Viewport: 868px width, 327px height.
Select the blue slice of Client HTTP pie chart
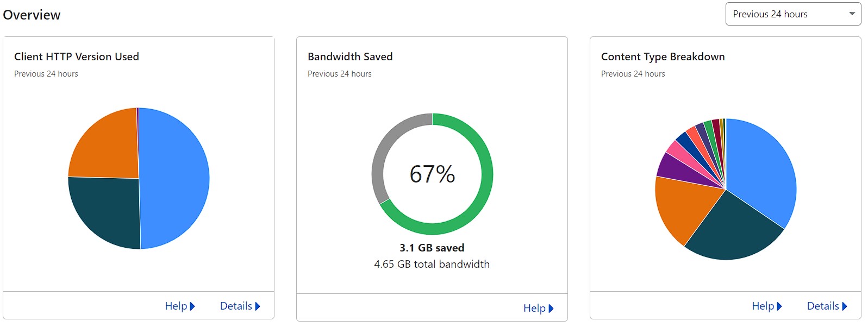coord(174,178)
